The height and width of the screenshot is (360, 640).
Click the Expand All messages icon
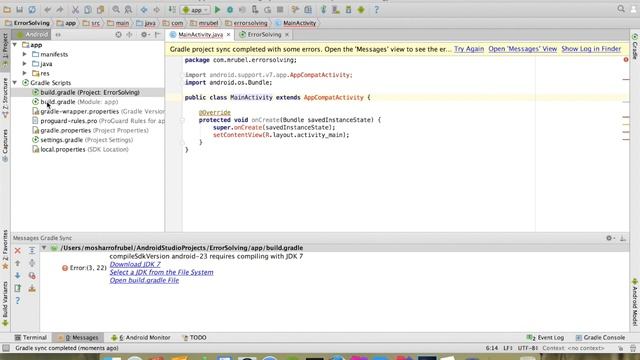click(x=32, y=251)
